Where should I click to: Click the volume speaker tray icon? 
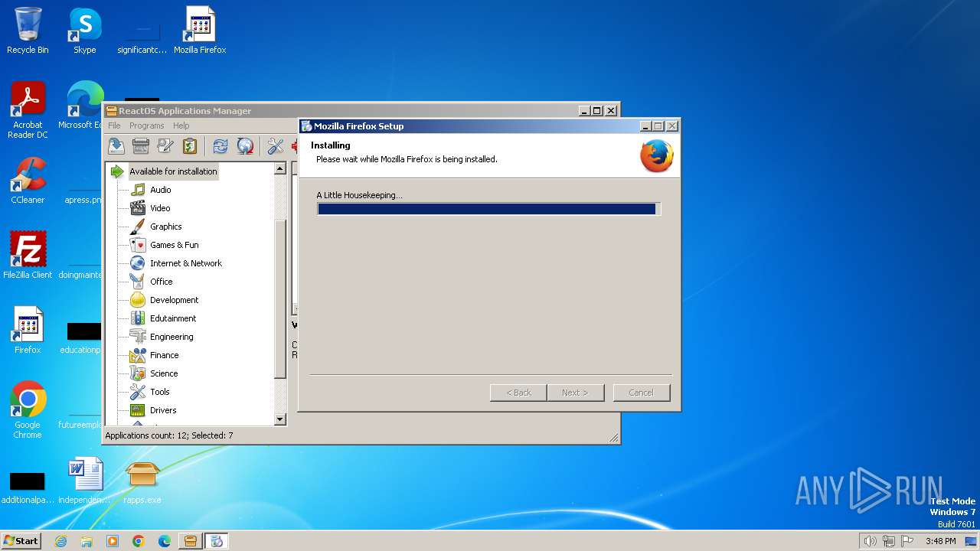click(x=870, y=541)
